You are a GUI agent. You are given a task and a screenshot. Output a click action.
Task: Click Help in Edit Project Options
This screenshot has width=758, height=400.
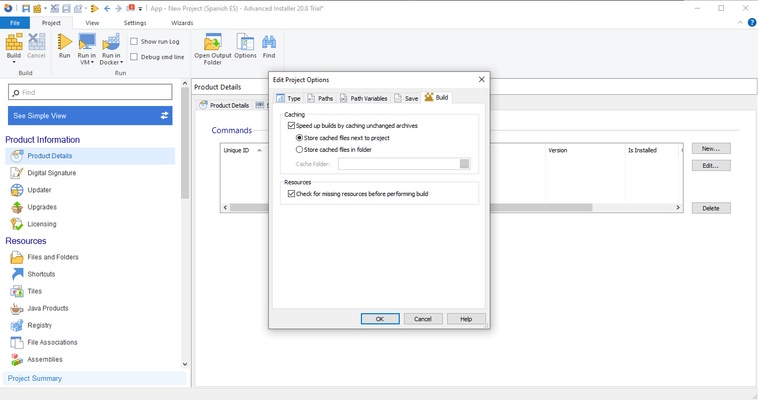tap(466, 319)
